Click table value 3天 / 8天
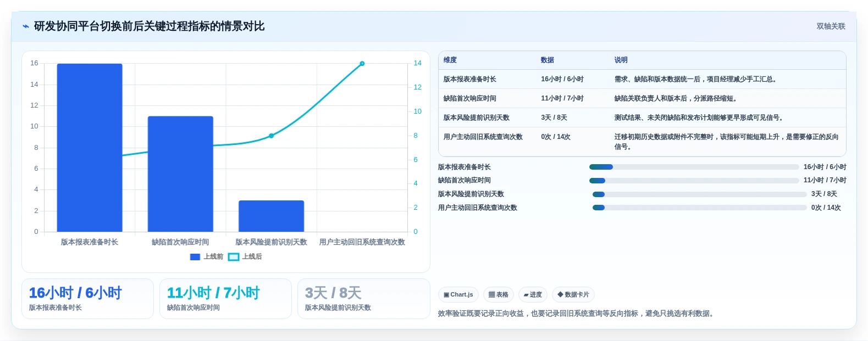 (x=554, y=118)
